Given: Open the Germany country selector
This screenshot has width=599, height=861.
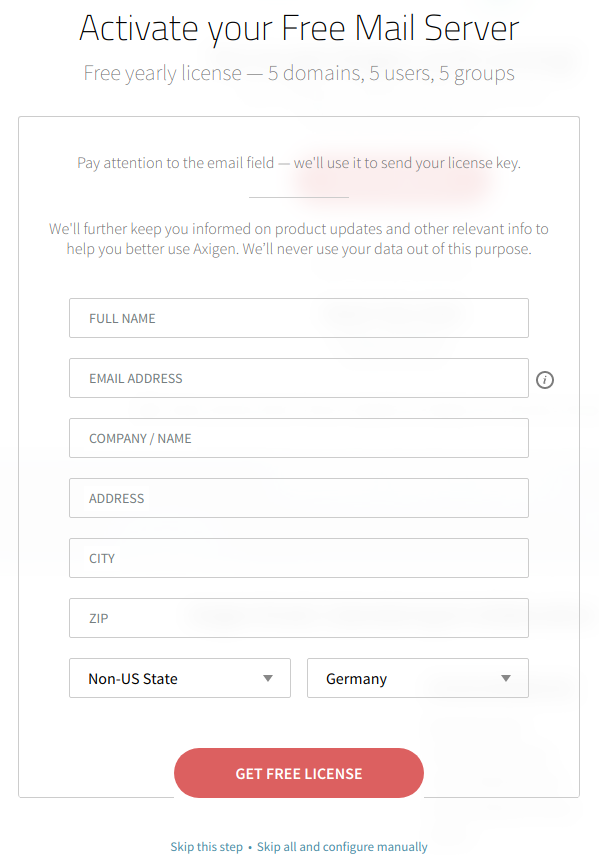Looking at the screenshot, I should [418, 678].
